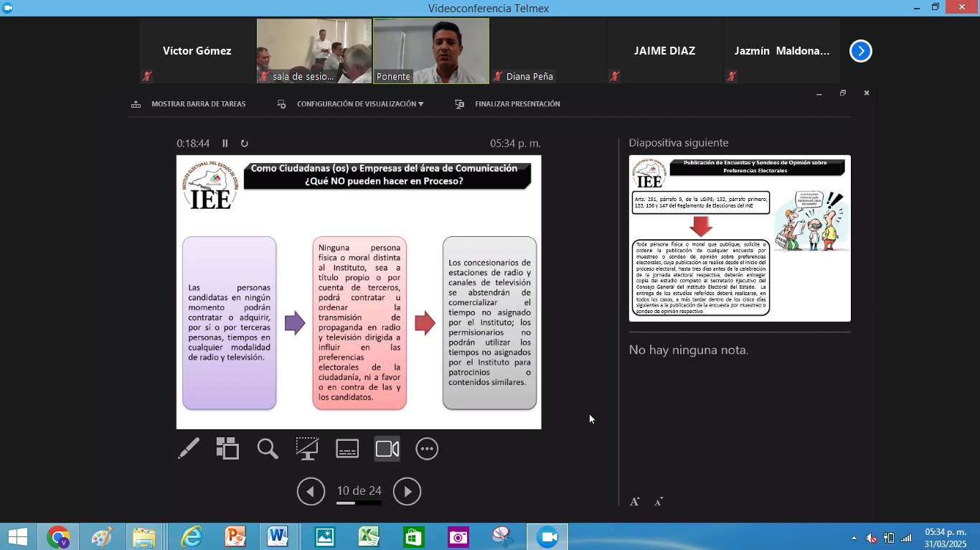Decrease notes text size
980x550 pixels.
[658, 501]
